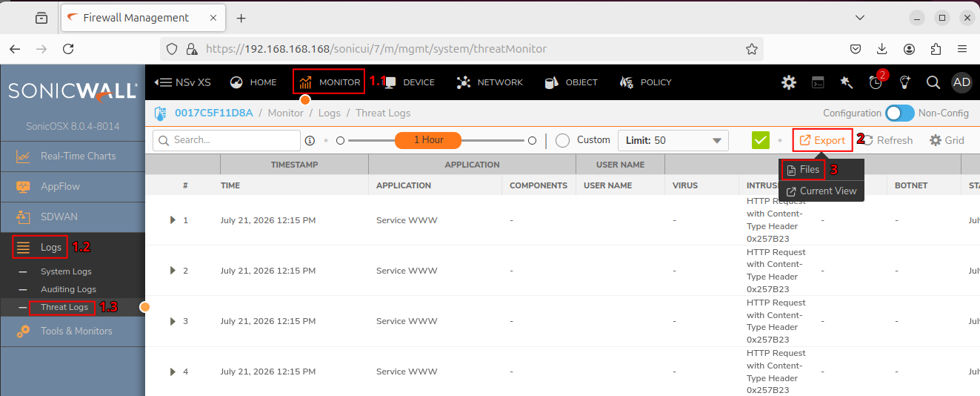980x396 pixels.
Task: Open the lightbulb tips icon
Action: click(904, 82)
